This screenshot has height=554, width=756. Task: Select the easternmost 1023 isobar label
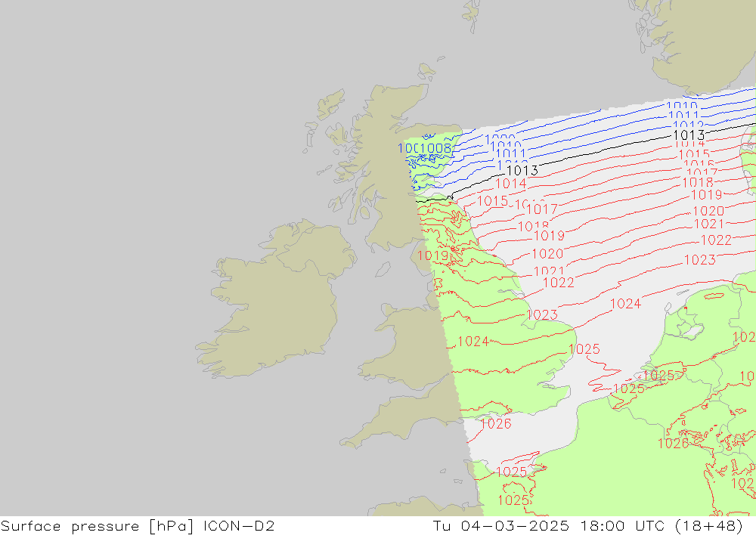[699, 260]
